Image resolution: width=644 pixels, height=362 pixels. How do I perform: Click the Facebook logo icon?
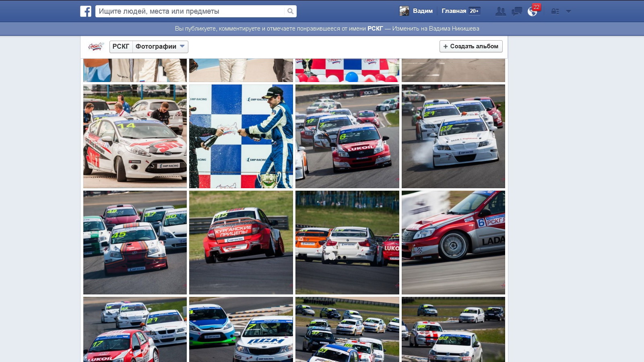(x=86, y=11)
